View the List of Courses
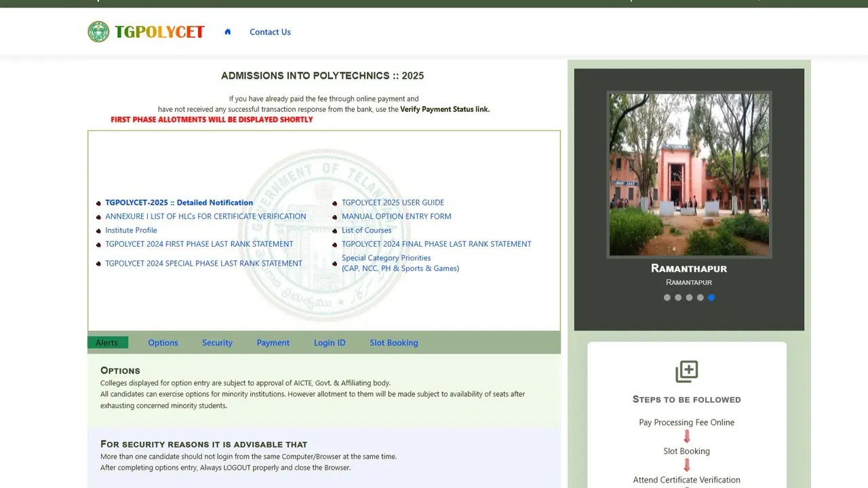The height and width of the screenshot is (488, 868). coord(366,230)
